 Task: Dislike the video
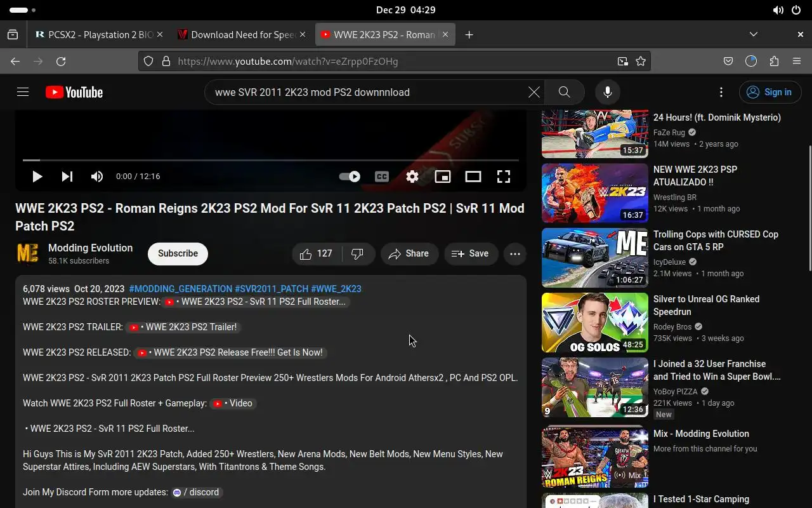(358, 253)
